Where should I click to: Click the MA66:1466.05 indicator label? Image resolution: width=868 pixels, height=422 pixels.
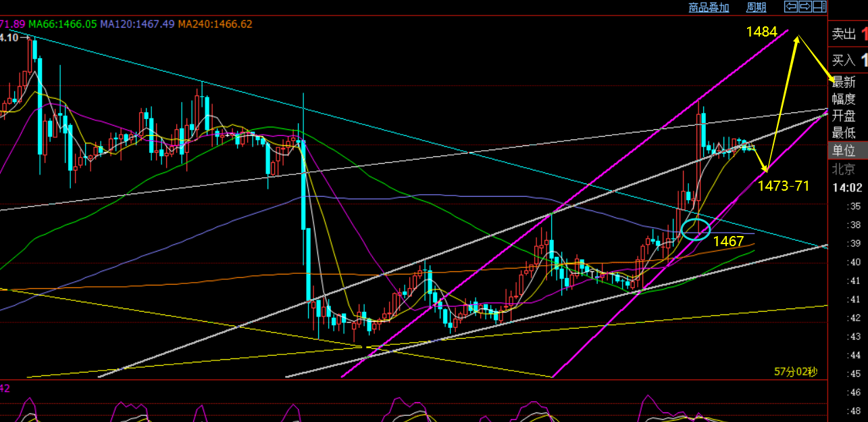[x=63, y=24]
